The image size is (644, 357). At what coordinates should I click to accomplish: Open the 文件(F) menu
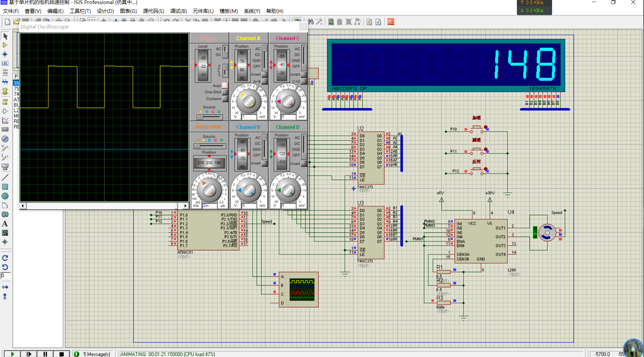pos(11,11)
